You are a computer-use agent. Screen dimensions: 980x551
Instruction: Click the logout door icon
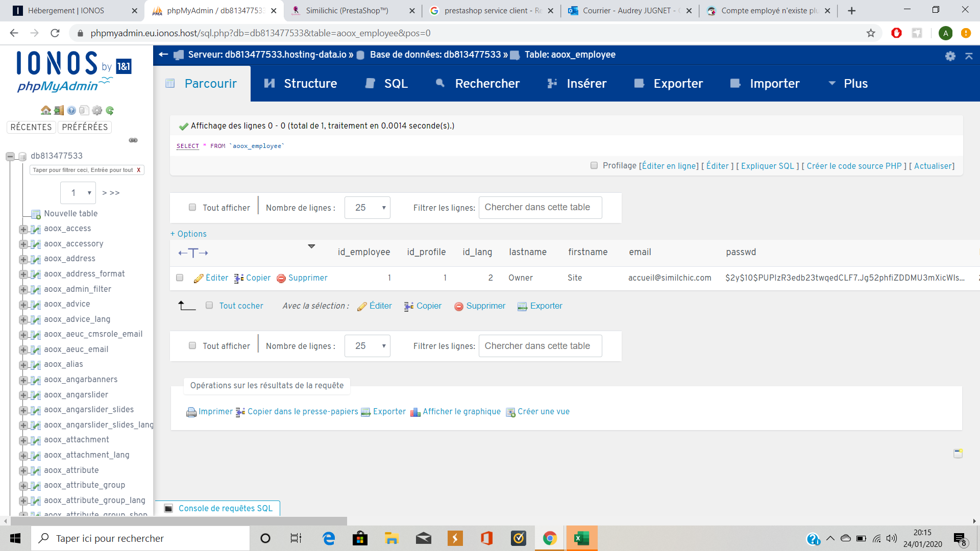point(59,110)
